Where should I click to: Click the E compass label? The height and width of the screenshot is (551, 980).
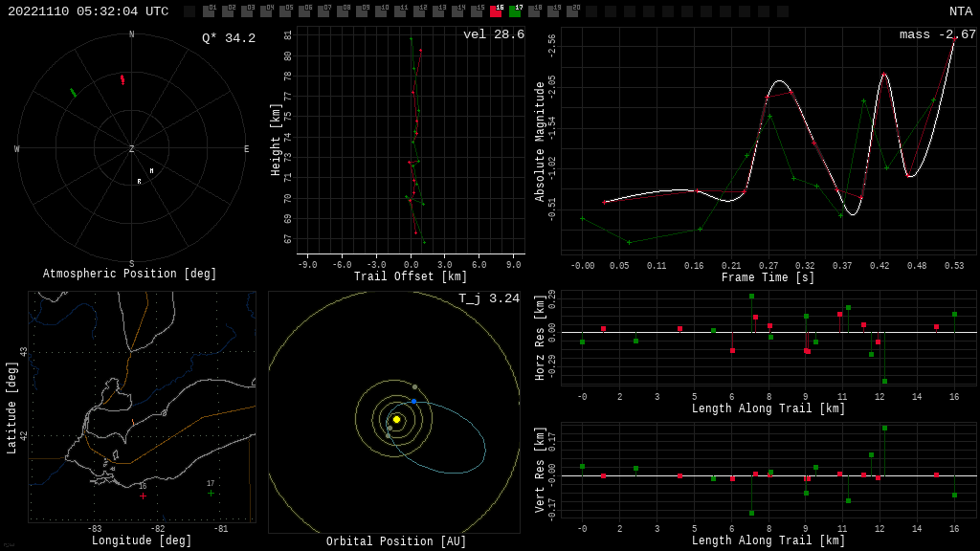[246, 148]
